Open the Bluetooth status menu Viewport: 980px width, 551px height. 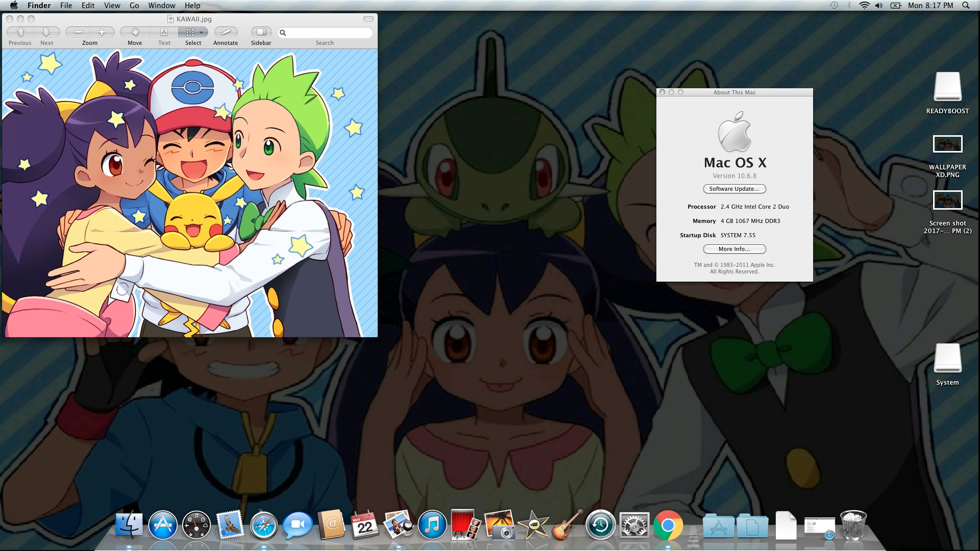[x=849, y=6]
